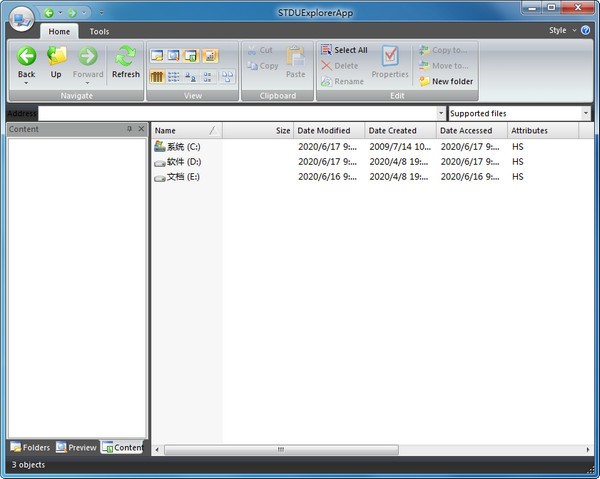Sort files by Date Modified column

coord(328,131)
